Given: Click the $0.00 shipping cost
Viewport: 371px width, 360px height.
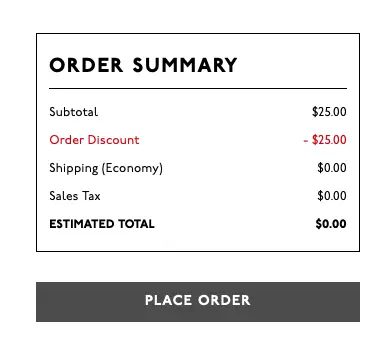Looking at the screenshot, I should [332, 168].
